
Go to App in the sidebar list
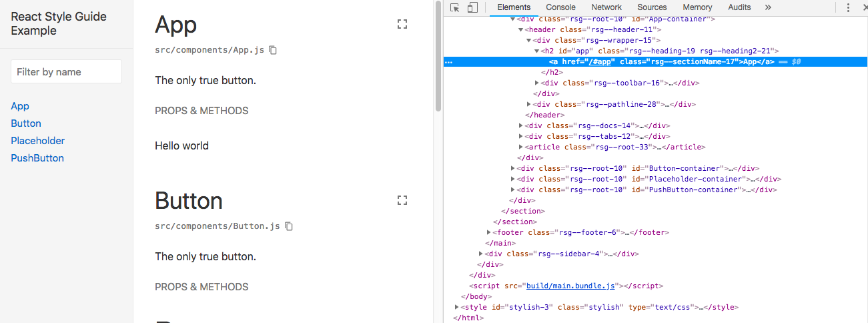point(20,106)
